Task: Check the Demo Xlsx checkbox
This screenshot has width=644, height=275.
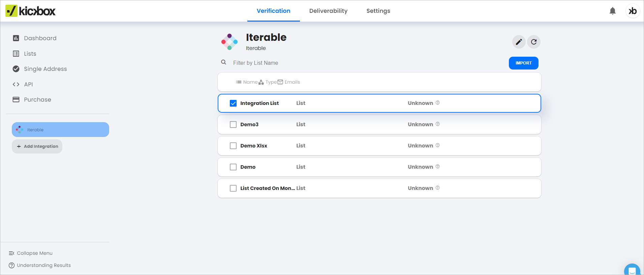Action: click(x=233, y=146)
